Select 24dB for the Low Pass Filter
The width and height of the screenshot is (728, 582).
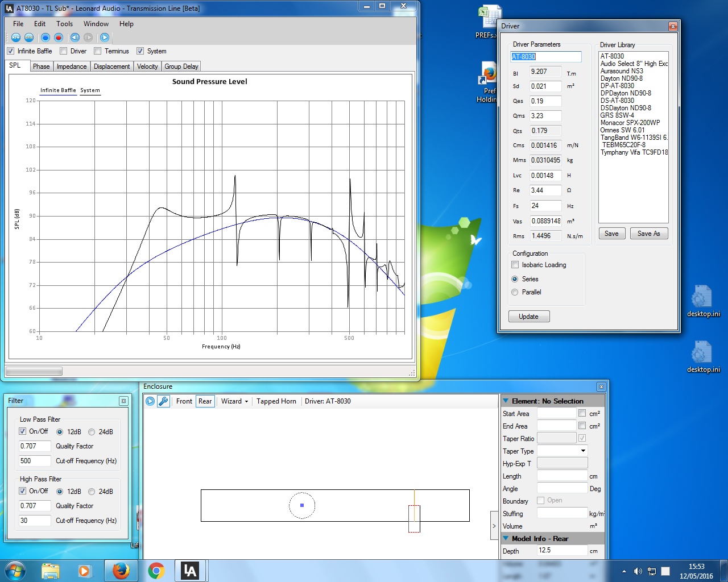pos(92,432)
